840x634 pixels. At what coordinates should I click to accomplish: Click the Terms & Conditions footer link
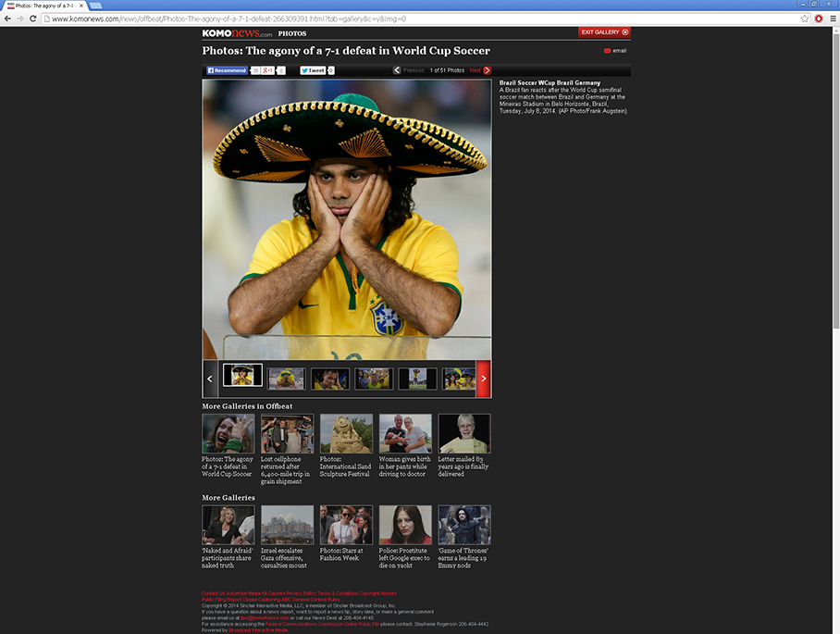338,593
